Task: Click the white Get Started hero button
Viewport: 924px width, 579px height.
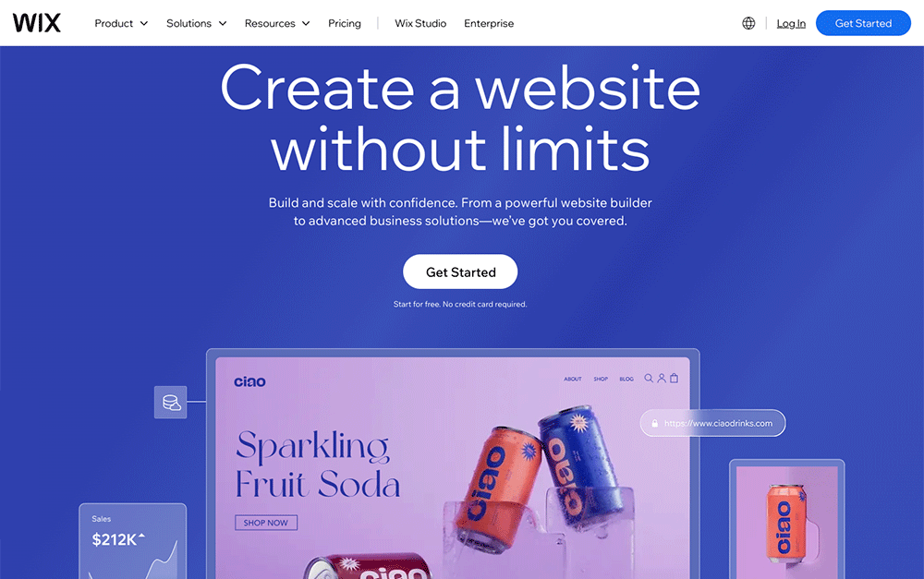Action: coord(460,271)
